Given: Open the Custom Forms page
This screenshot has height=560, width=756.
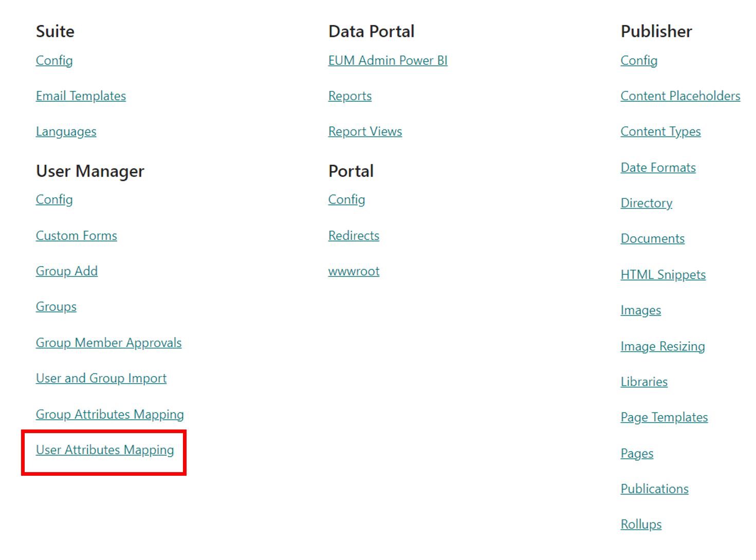Looking at the screenshot, I should pos(76,236).
